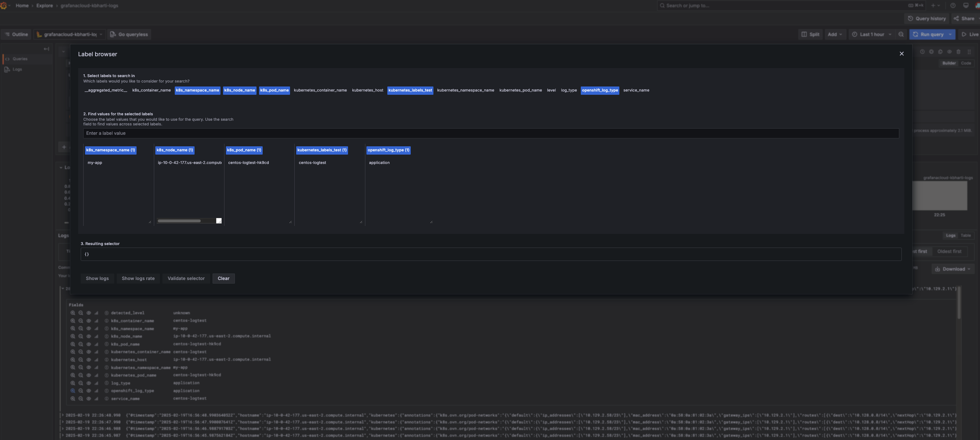980x440 pixels.
Task: Close the Label browser dialog
Action: coord(901,54)
